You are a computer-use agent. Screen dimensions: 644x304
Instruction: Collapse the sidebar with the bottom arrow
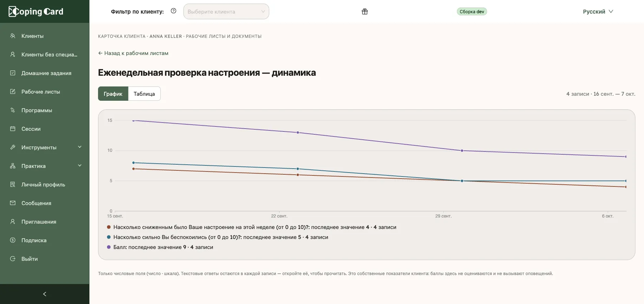click(x=45, y=294)
